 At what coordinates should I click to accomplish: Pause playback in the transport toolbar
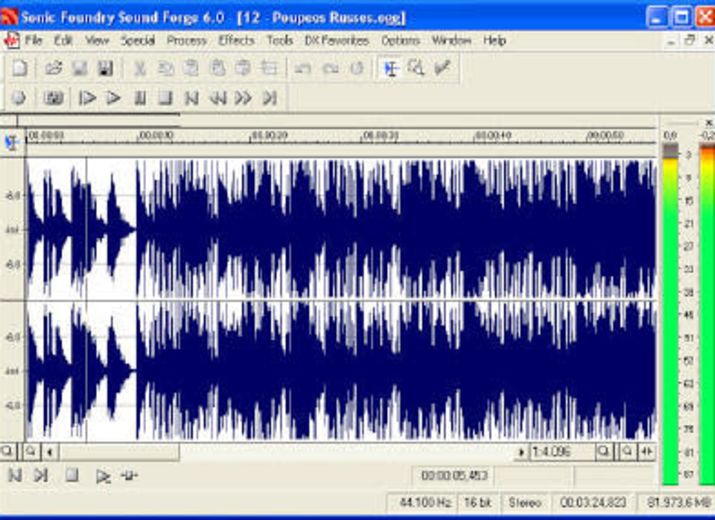coord(140,98)
